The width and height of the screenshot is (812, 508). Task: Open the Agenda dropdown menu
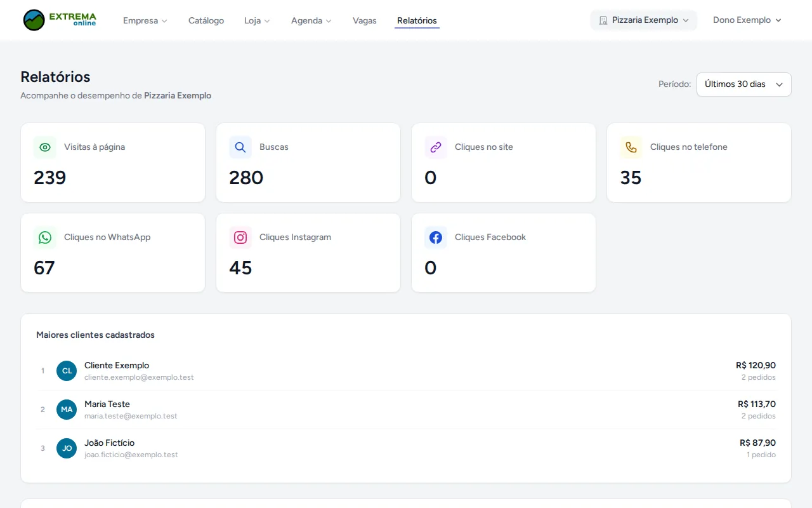pyautogui.click(x=311, y=20)
